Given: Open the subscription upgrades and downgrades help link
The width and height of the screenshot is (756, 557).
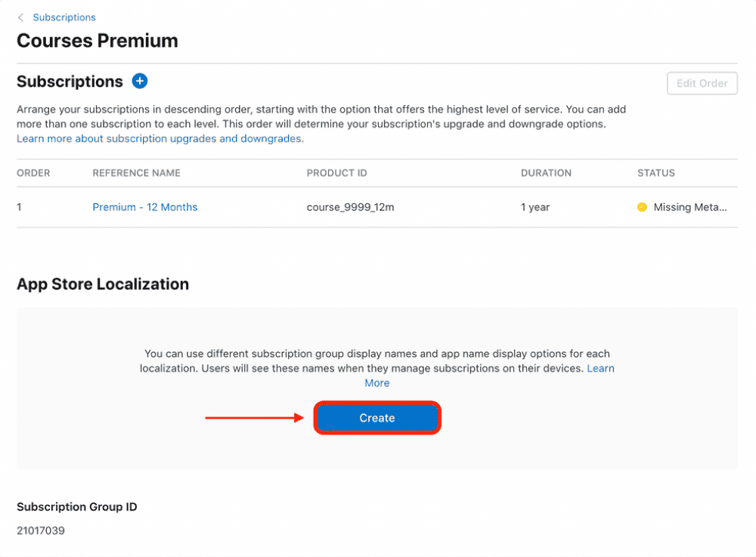Looking at the screenshot, I should (x=160, y=139).
